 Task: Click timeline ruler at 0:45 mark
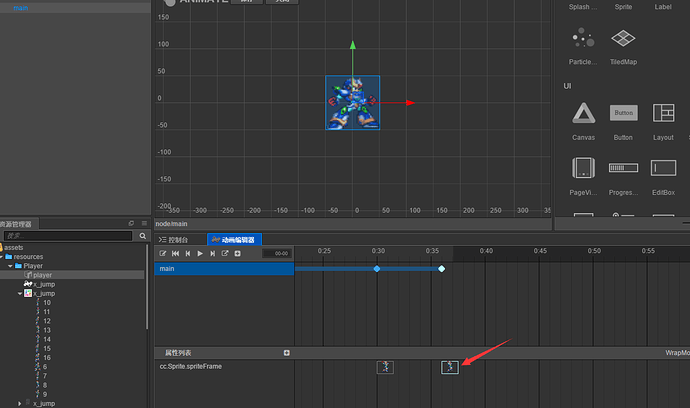(x=540, y=251)
